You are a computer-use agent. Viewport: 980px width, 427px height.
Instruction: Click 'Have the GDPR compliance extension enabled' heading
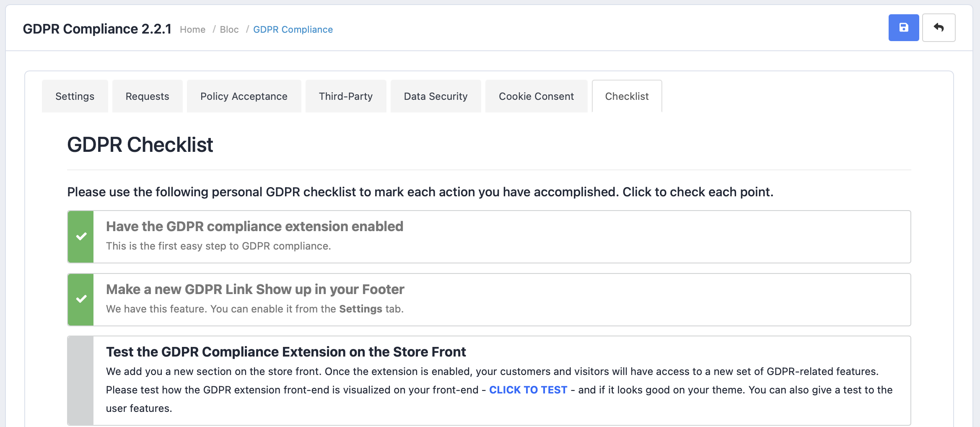tap(254, 227)
